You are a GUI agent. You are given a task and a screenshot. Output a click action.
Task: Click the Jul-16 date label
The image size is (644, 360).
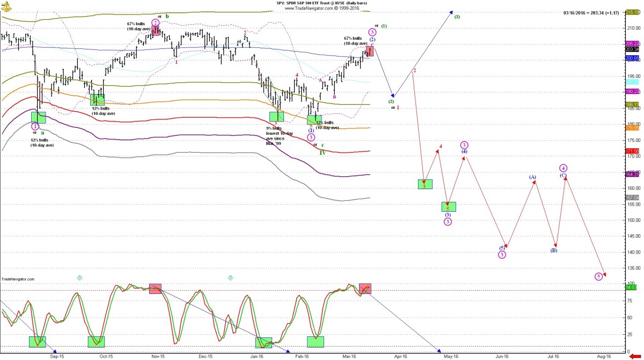553,356
